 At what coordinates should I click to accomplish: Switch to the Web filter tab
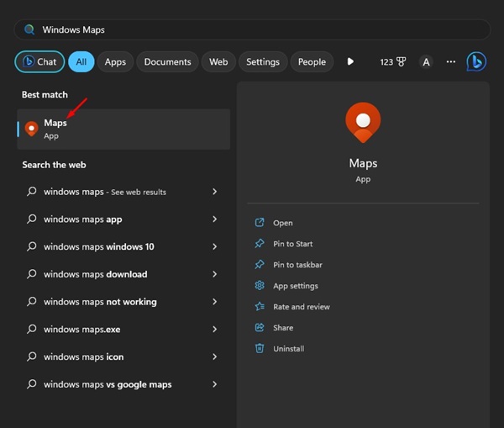218,61
